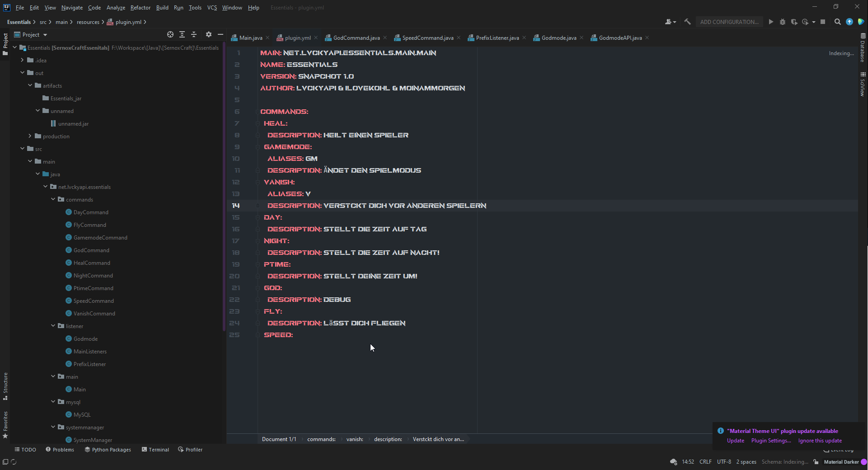The height and width of the screenshot is (470, 868).
Task: Toggle the read-only lock icon in status bar
Action: (816, 462)
